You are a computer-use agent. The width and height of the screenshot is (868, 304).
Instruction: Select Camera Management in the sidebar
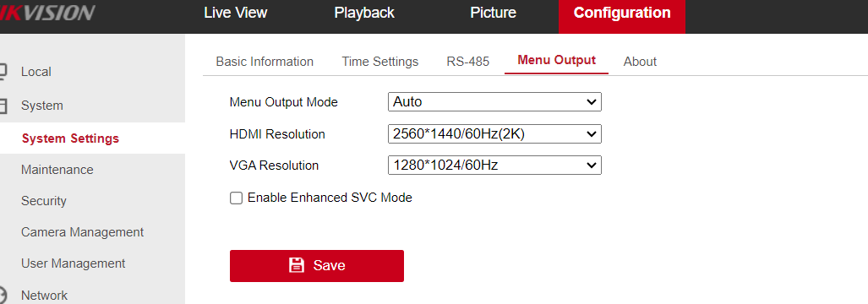(x=82, y=232)
